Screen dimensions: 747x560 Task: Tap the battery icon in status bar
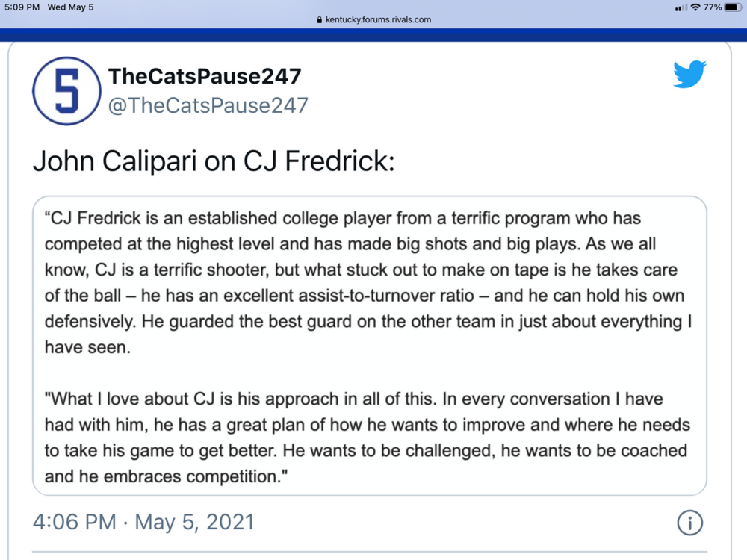click(734, 7)
